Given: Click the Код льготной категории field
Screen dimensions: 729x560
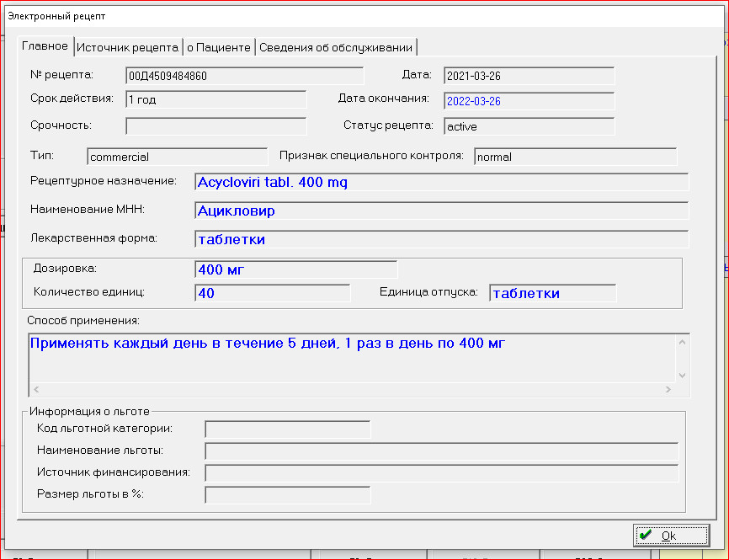Looking at the screenshot, I should (x=288, y=429).
